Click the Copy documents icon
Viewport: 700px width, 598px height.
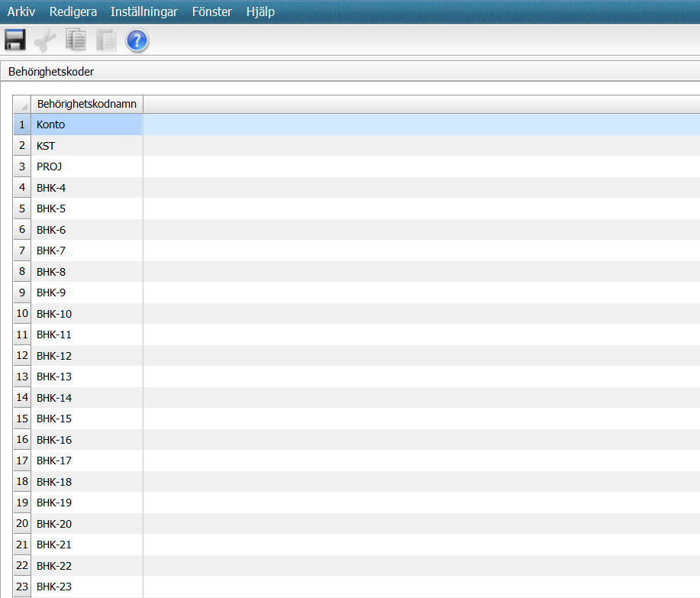click(x=76, y=40)
